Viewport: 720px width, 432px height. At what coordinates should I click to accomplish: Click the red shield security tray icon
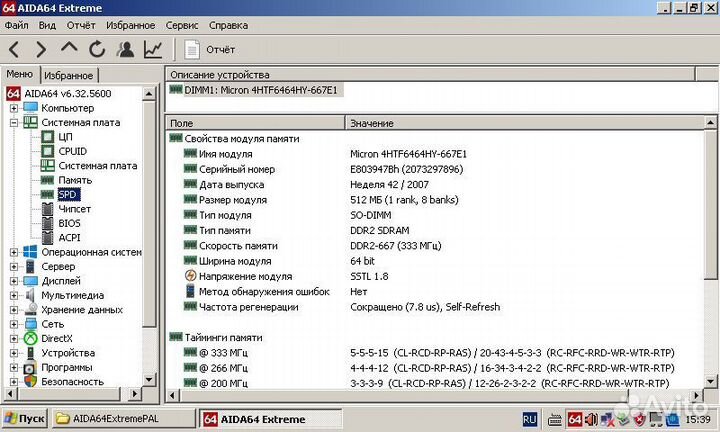(x=639, y=419)
